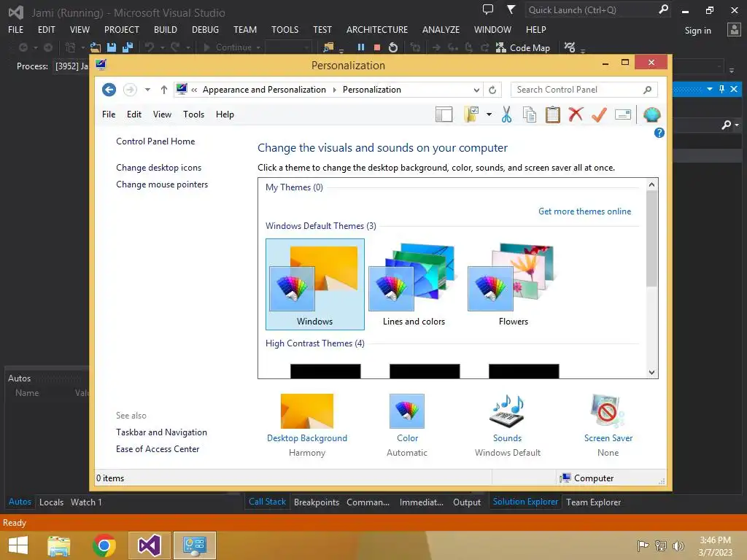
Task: Click the Save icon in Visual Studio toolbar
Action: pyautogui.click(x=112, y=47)
